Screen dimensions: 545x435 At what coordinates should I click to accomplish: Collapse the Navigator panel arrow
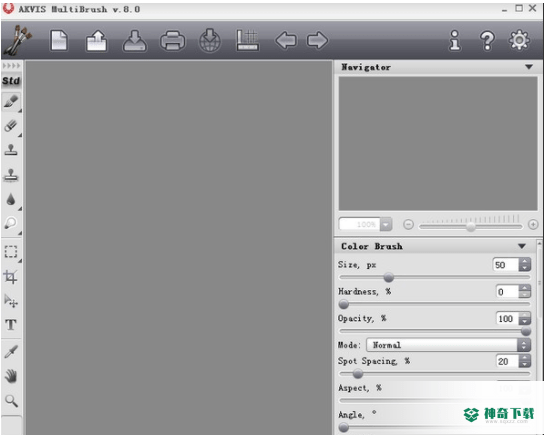(x=529, y=67)
